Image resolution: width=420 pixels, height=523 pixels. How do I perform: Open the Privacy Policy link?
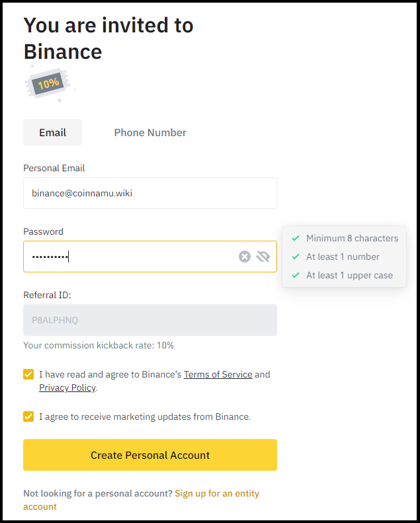tap(67, 387)
